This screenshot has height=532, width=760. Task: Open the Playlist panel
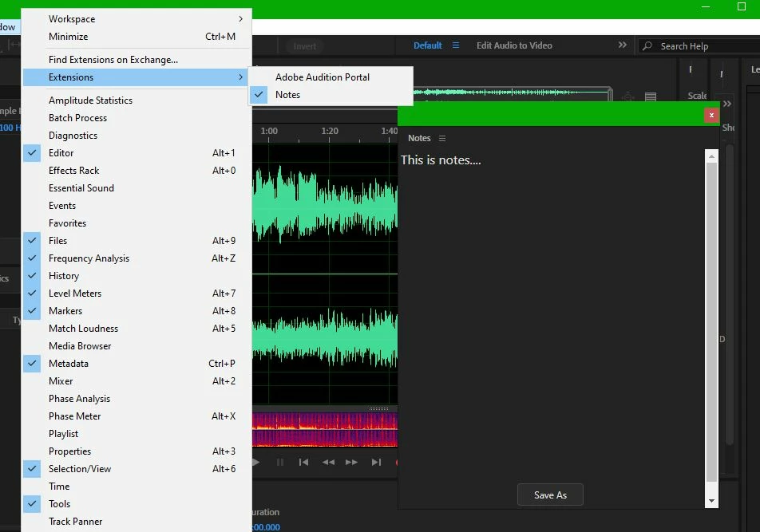[137, 434]
